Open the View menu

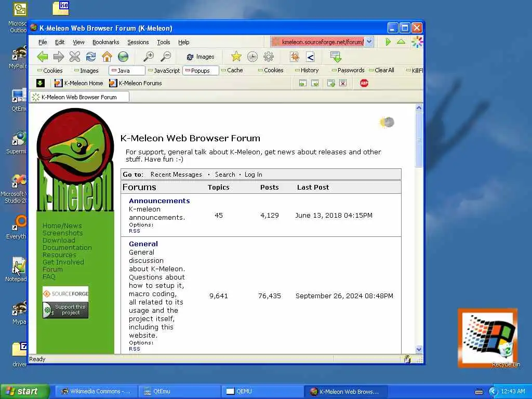click(x=78, y=42)
